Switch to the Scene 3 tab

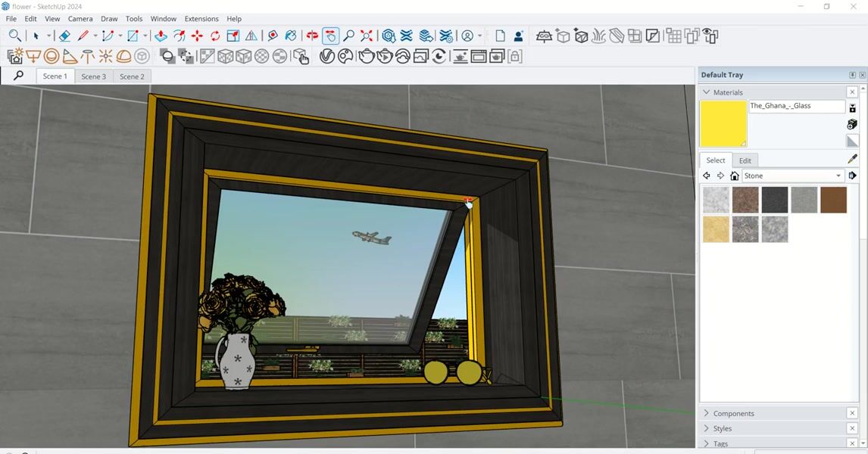tap(94, 76)
